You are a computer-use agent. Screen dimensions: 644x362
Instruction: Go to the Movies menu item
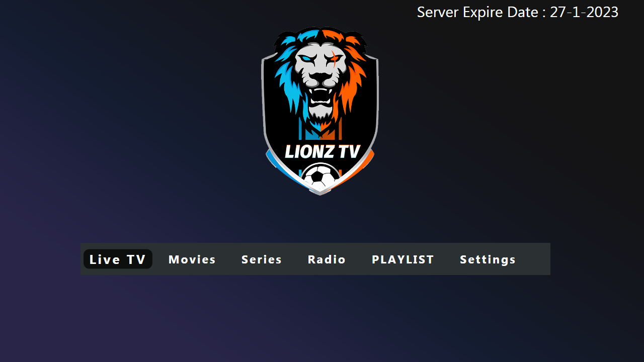[x=192, y=259]
